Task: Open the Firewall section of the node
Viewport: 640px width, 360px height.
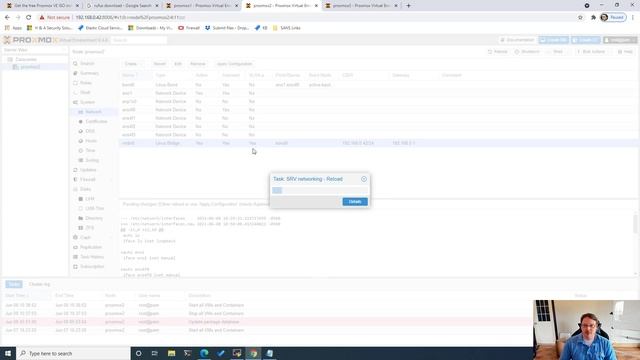Action: pos(87,180)
